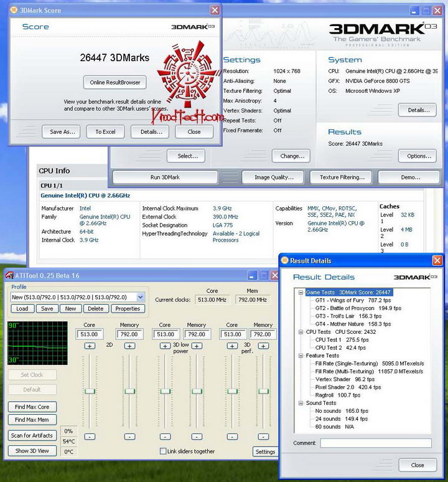The width and height of the screenshot is (448, 482).
Task: Increase 2D Core clock with plus button
Action: pos(90,346)
